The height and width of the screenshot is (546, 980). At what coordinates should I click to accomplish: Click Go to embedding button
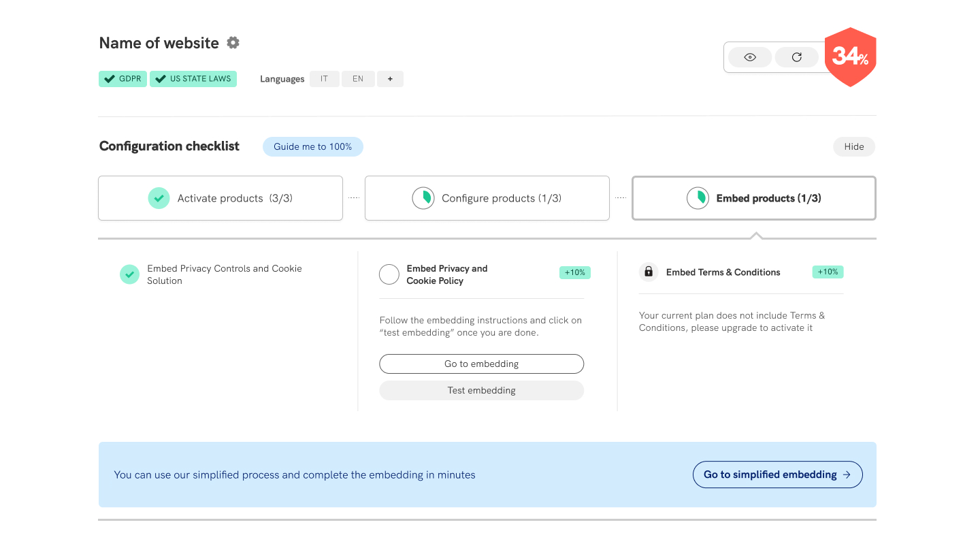coord(481,364)
